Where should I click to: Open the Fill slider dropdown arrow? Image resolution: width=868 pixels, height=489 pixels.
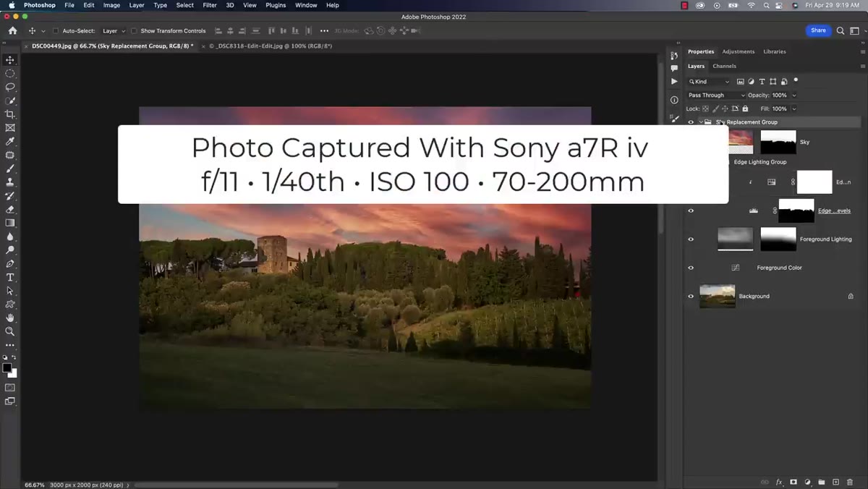[x=793, y=109]
